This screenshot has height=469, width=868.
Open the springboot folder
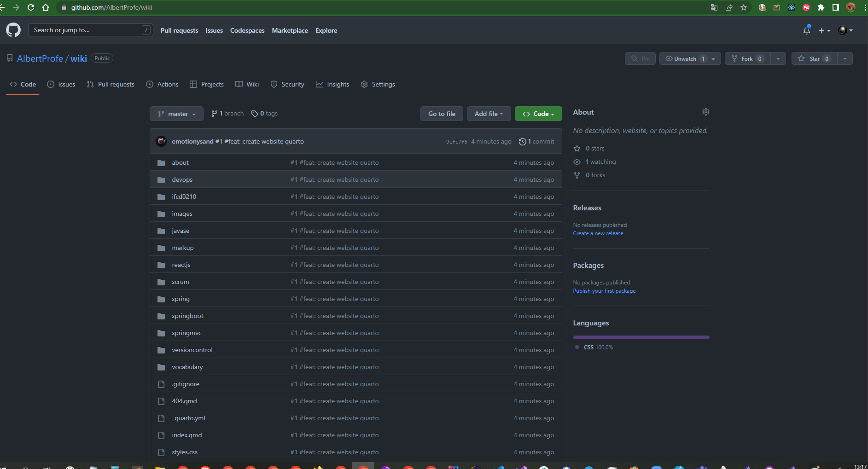click(187, 316)
